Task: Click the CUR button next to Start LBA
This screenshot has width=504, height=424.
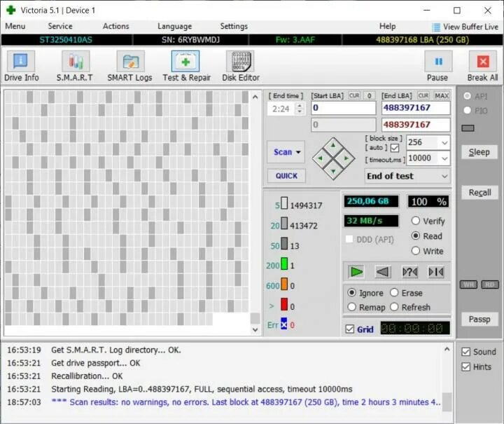Action: pos(354,95)
